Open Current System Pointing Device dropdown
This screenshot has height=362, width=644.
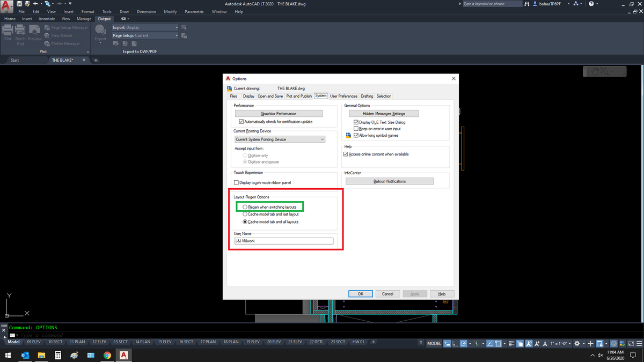[x=280, y=139]
